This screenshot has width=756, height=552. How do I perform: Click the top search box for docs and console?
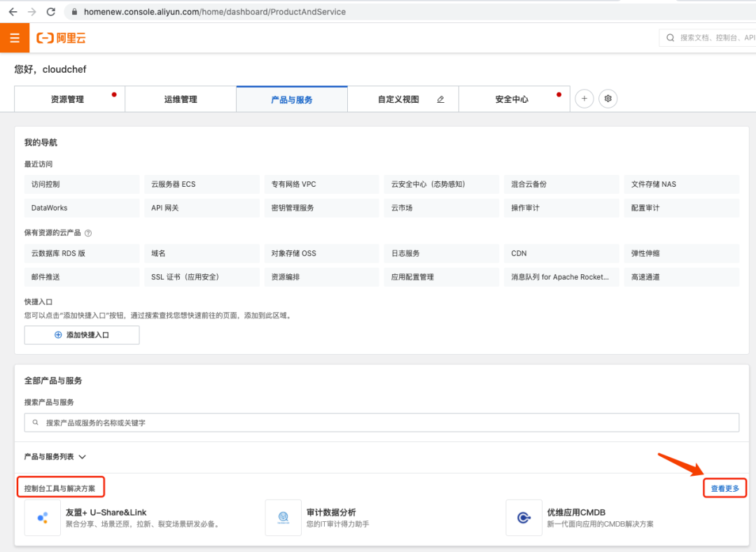point(707,38)
